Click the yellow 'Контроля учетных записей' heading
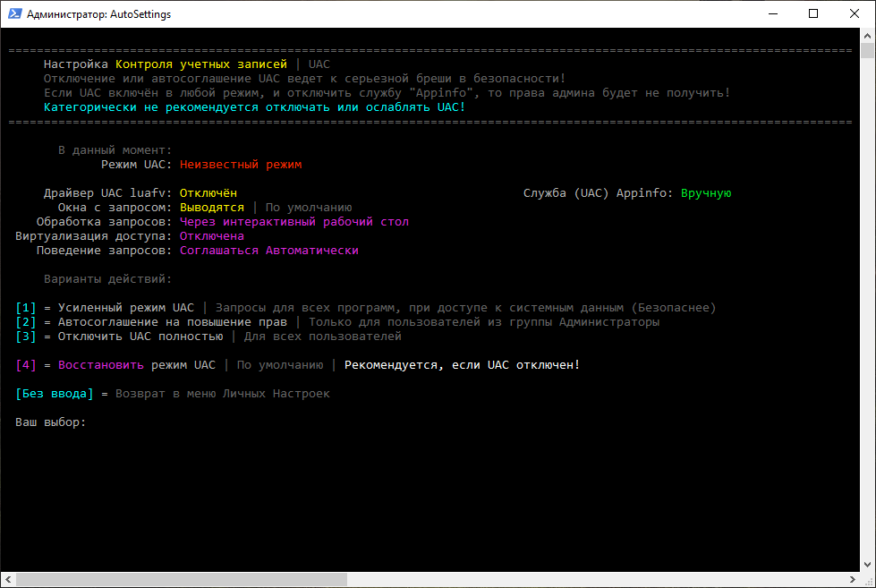 click(201, 64)
